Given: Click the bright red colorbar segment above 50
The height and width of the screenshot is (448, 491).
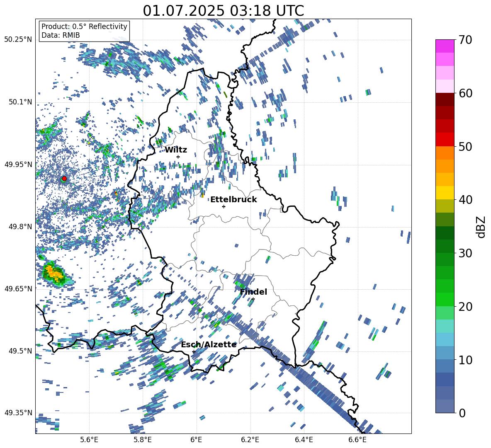Looking at the screenshot, I should [445, 140].
